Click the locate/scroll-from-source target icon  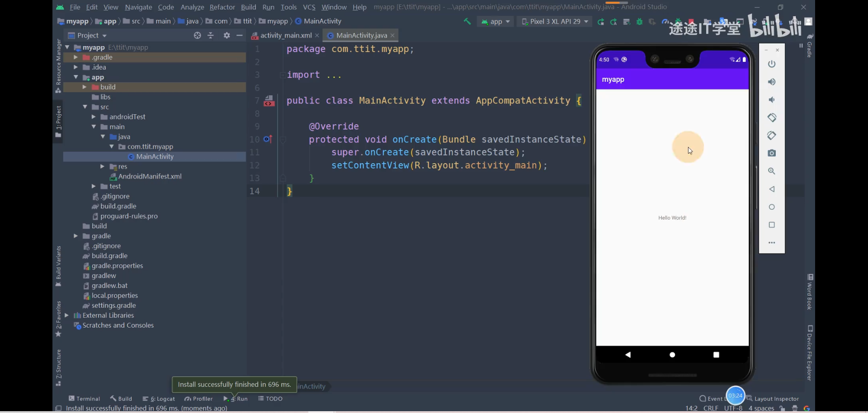pyautogui.click(x=197, y=35)
